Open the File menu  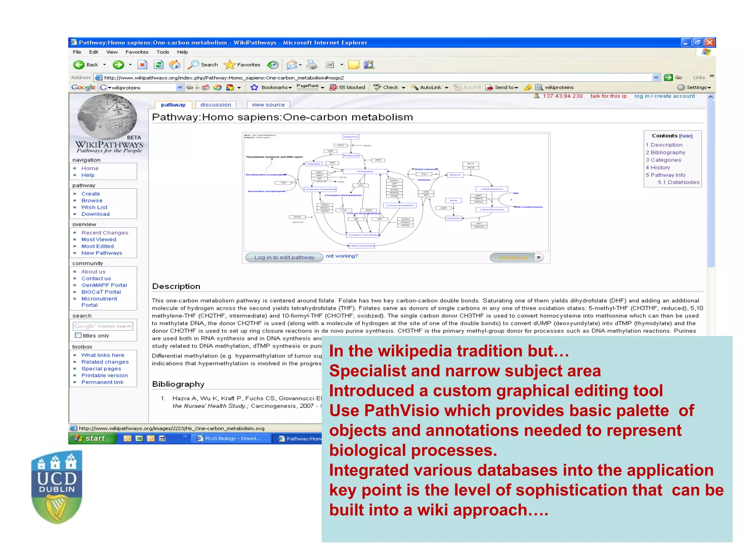77,52
